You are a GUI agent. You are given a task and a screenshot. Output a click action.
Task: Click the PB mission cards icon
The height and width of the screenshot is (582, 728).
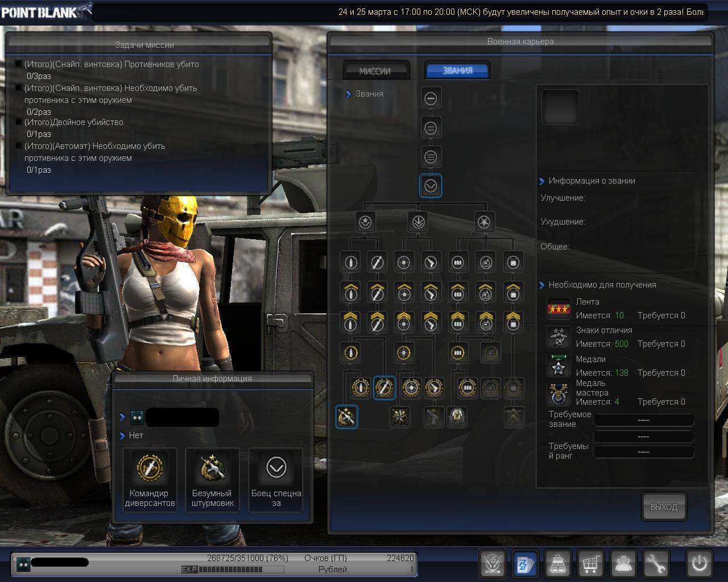[526, 564]
